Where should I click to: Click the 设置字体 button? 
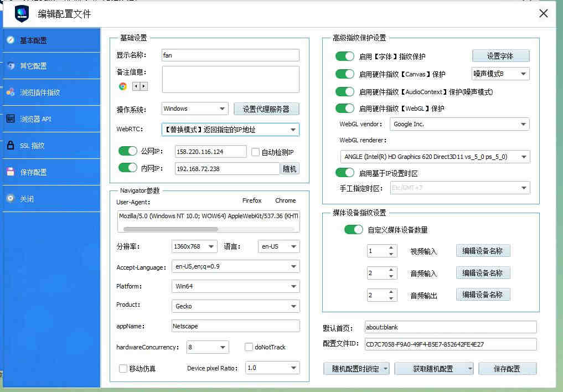[500, 56]
